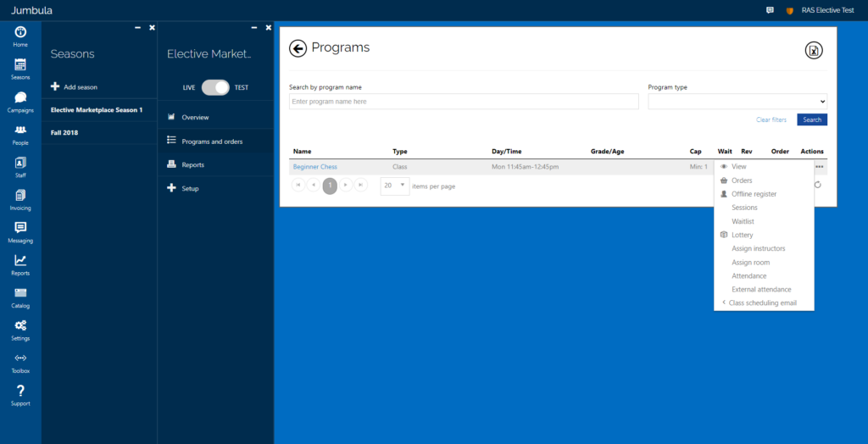868x444 pixels.
Task: Go to Invoicing in left sidebar
Action: pyautogui.click(x=20, y=199)
